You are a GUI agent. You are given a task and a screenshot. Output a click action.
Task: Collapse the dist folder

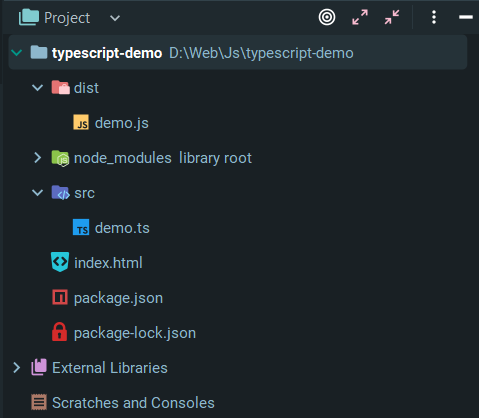[37, 88]
